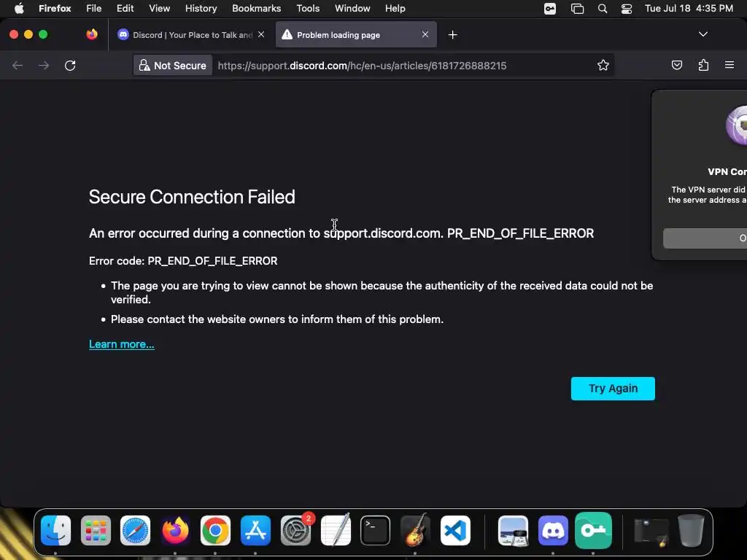Bookmark this page with the star icon
The height and width of the screenshot is (560, 747).
(603, 65)
